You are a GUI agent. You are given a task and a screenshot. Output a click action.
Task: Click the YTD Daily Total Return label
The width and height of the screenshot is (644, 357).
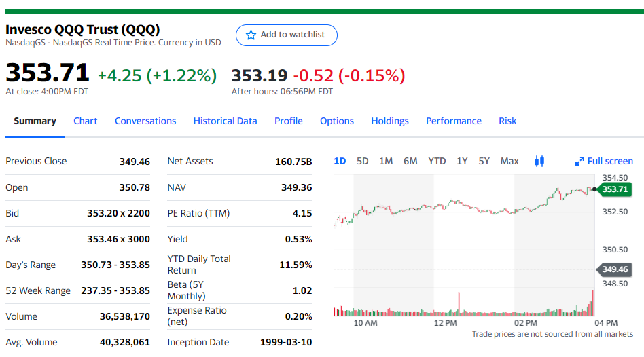click(x=199, y=265)
